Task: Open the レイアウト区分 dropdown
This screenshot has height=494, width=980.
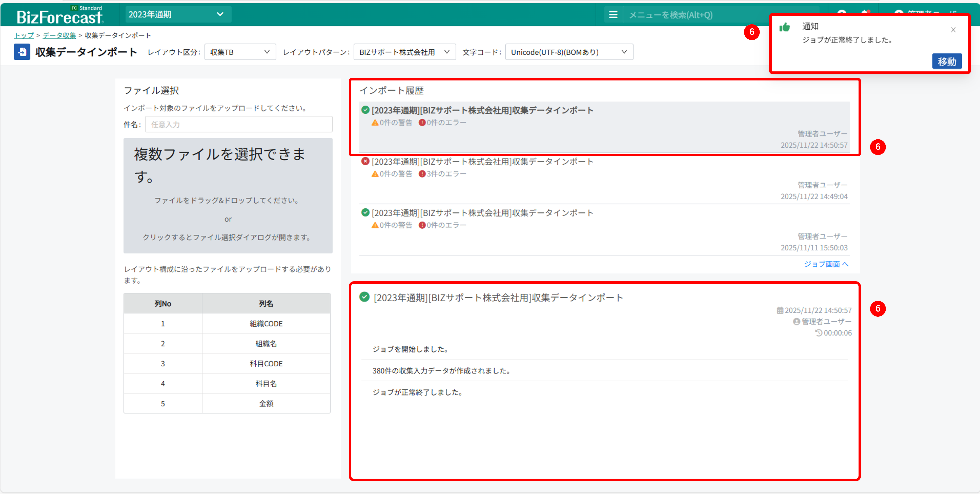Action: tap(240, 52)
